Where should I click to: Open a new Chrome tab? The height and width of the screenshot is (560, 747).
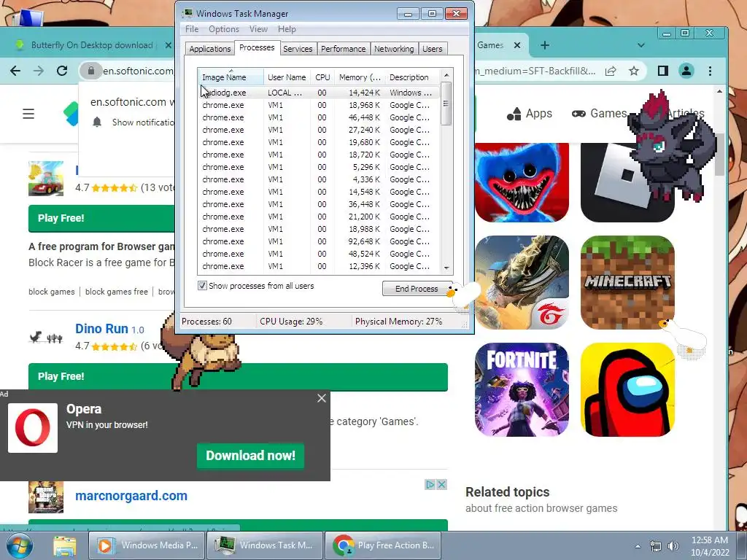click(x=545, y=45)
